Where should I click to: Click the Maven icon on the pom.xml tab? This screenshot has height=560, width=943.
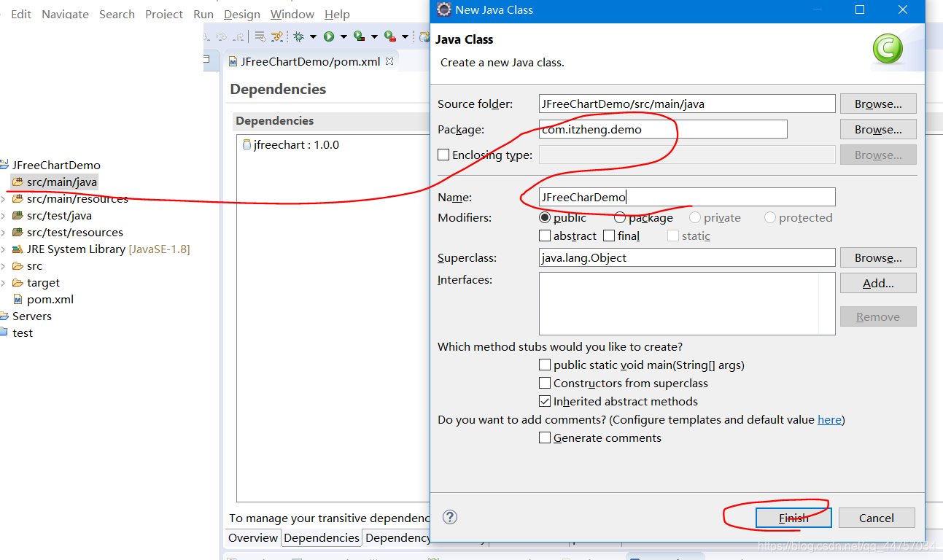(x=233, y=61)
